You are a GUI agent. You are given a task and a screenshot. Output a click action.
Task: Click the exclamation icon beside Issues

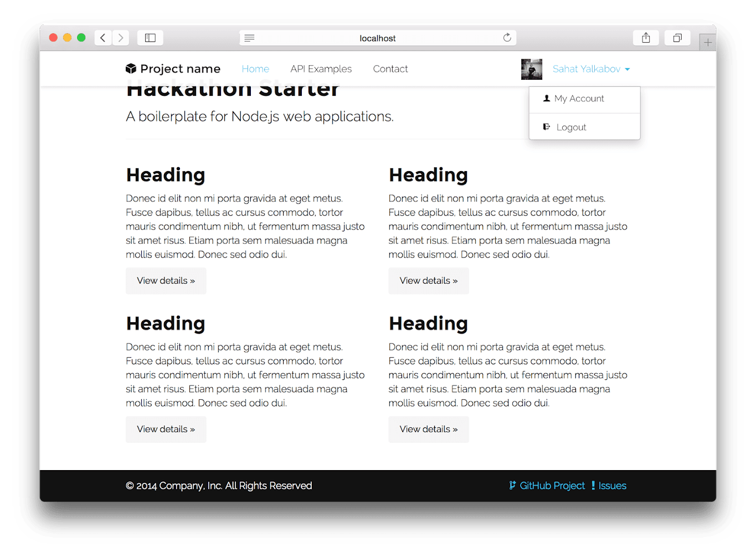click(593, 486)
